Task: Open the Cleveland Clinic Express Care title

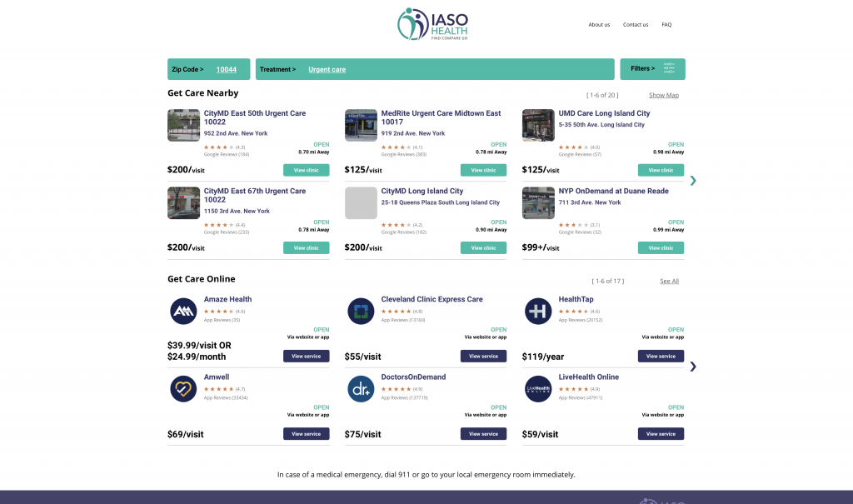Action: coord(431,299)
